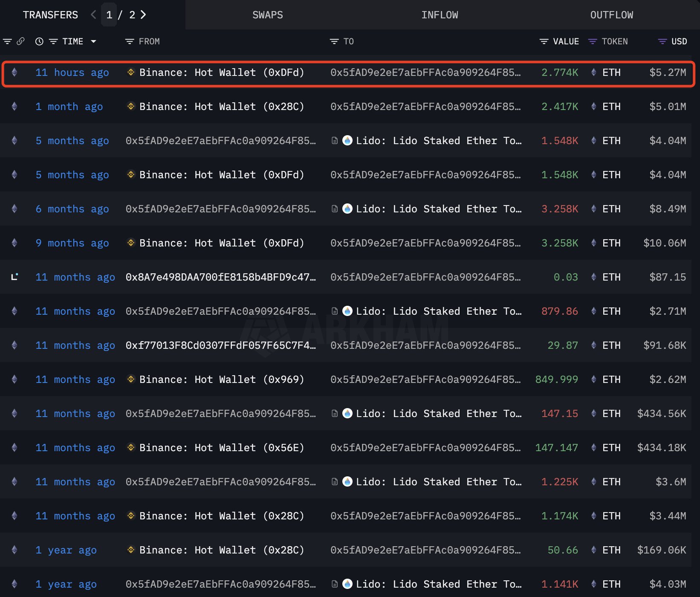Switch to the SWAPS tab
The width and height of the screenshot is (700, 597).
pyautogui.click(x=267, y=15)
